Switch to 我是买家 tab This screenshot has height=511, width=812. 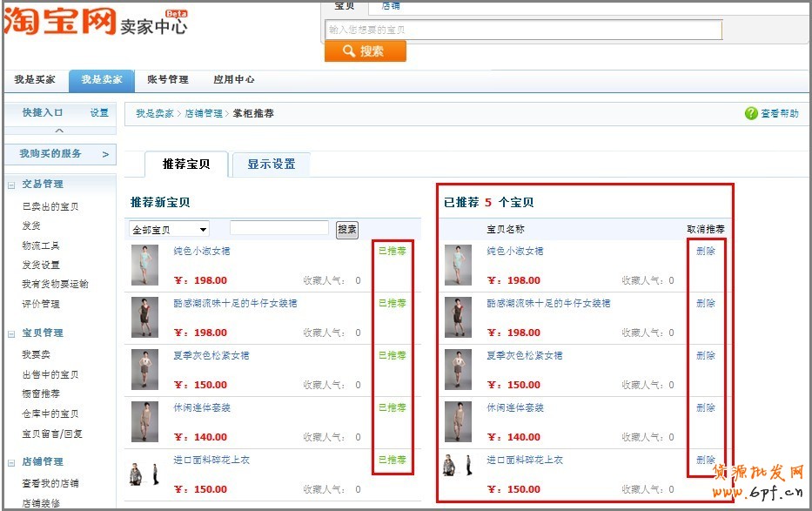tap(35, 79)
